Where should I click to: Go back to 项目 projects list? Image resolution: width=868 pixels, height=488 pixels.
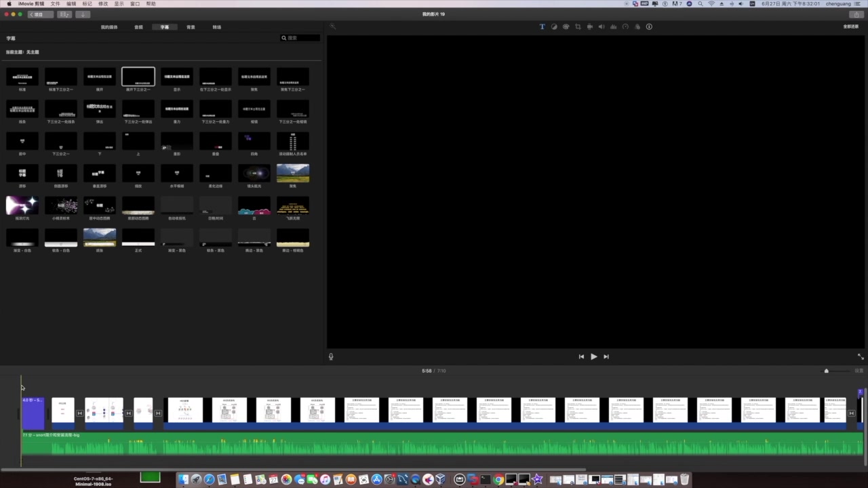coord(39,14)
